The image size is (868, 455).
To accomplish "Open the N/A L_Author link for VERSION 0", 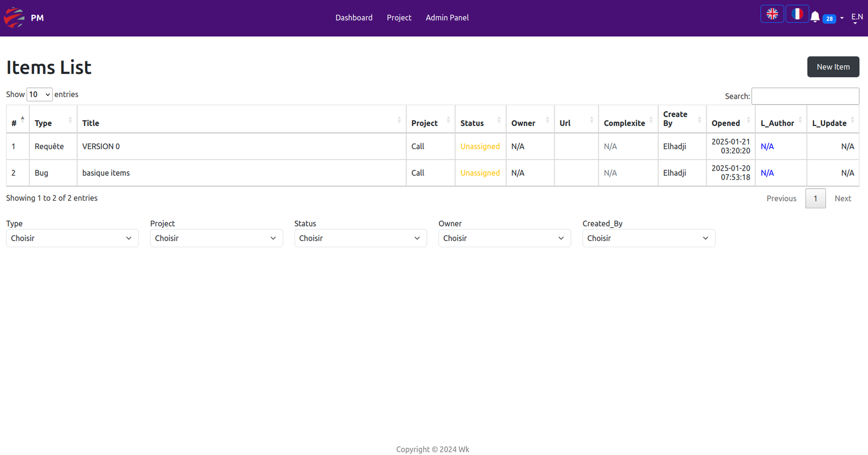I will pos(767,146).
